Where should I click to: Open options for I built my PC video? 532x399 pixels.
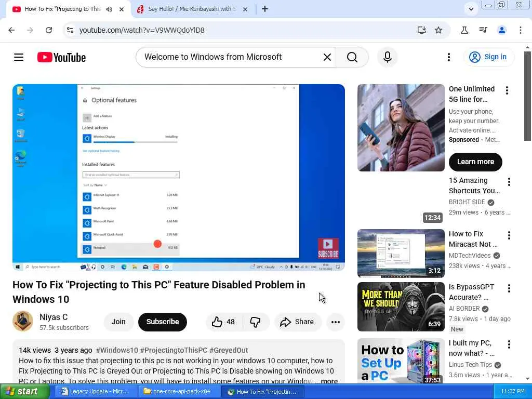click(509, 344)
